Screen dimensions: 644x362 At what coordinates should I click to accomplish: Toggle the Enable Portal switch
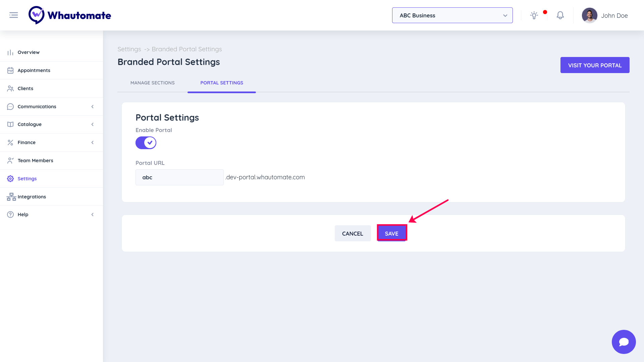(x=146, y=143)
